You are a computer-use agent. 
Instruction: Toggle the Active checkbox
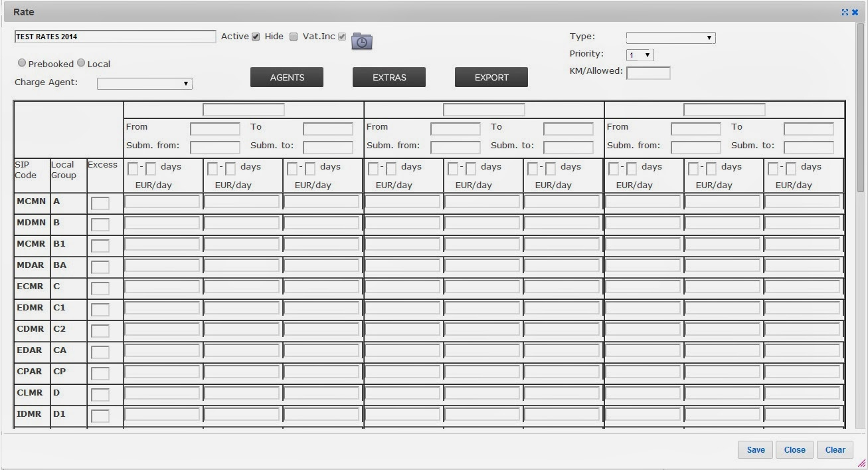tap(255, 37)
